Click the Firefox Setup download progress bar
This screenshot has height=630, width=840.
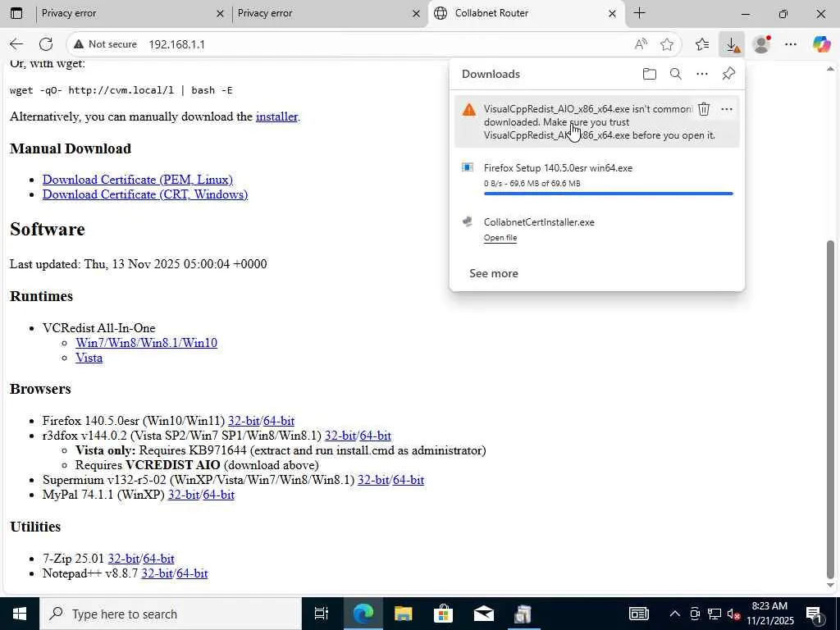click(608, 194)
